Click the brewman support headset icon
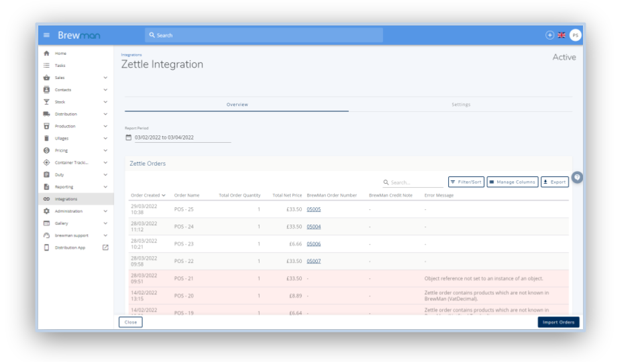The height and width of the screenshot is (362, 644). click(46, 235)
